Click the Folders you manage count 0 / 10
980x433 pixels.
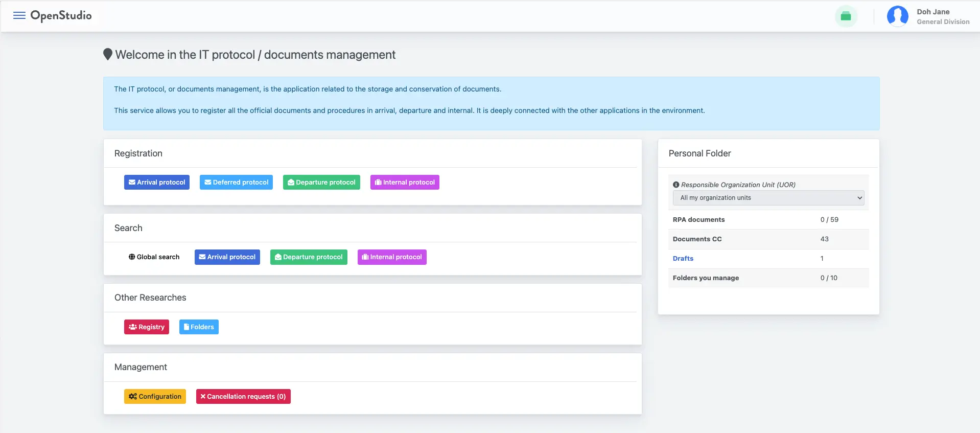[x=829, y=278]
